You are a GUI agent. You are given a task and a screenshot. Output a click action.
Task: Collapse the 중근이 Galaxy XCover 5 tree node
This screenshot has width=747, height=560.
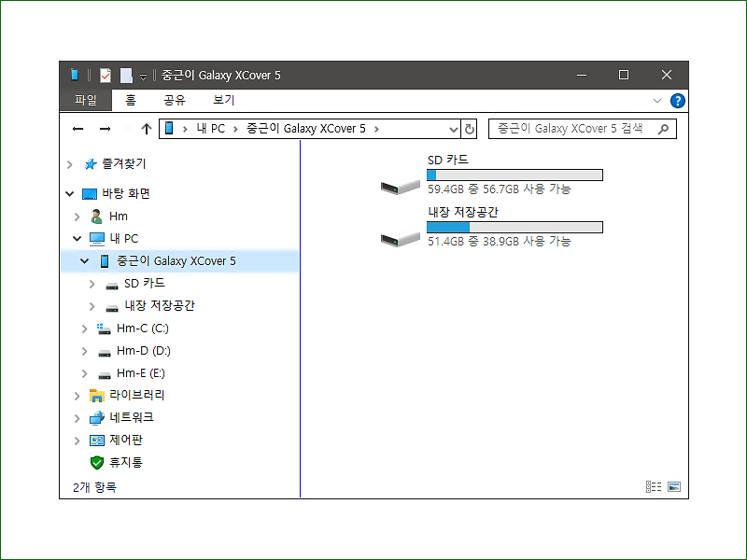click(84, 261)
